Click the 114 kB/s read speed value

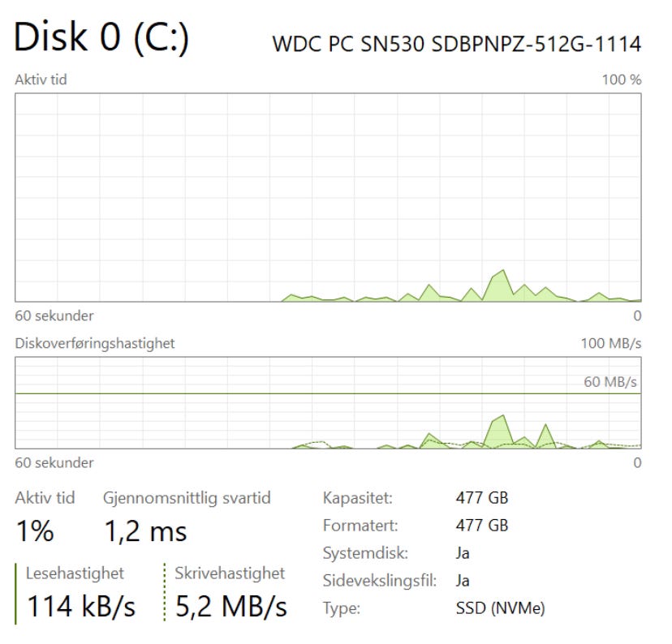pyautogui.click(x=81, y=606)
